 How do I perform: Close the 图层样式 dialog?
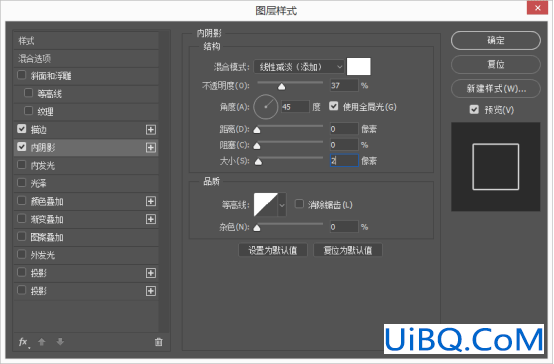537,8
